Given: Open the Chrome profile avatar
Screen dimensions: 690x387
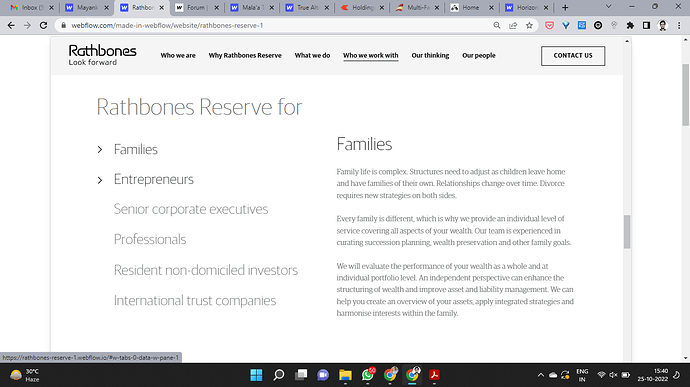Looking at the screenshot, I should [x=663, y=26].
